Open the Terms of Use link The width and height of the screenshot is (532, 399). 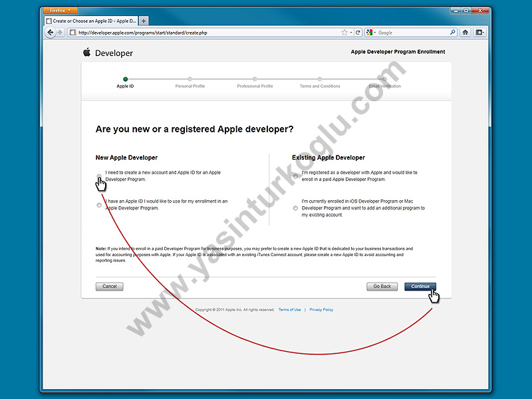[x=289, y=310]
